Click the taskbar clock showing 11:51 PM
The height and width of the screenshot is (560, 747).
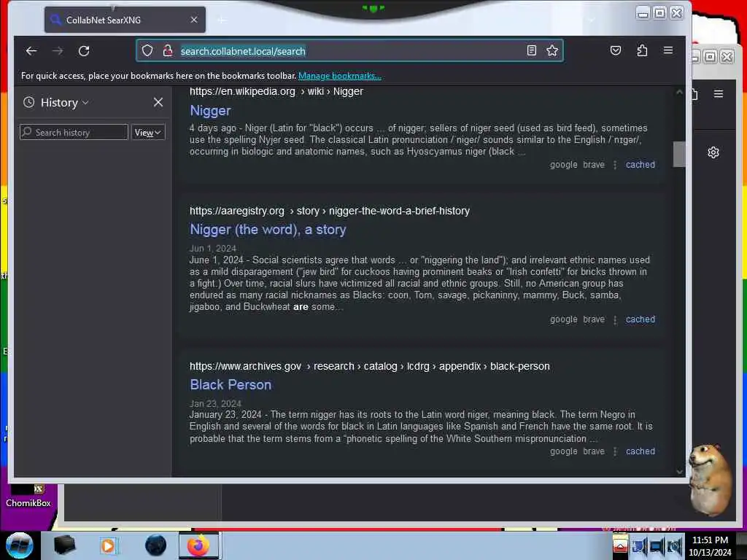point(710,546)
